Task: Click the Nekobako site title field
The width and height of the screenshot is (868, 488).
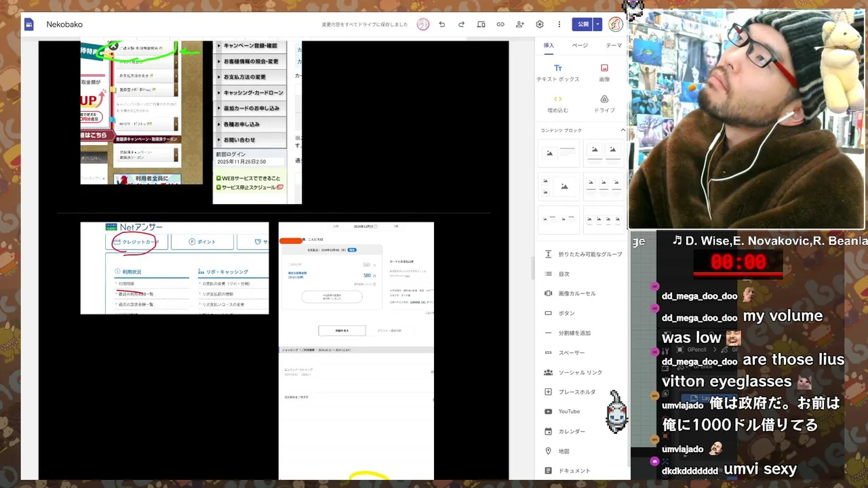Action: tap(64, 24)
